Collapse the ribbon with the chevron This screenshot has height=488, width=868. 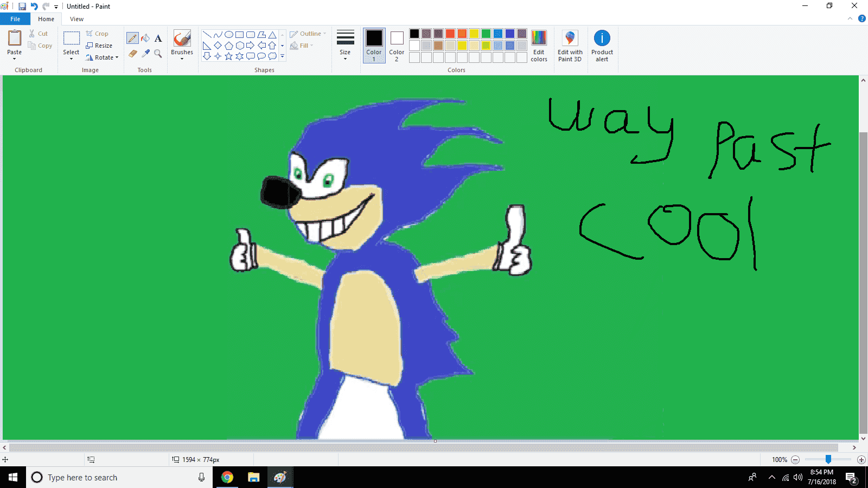(x=850, y=18)
